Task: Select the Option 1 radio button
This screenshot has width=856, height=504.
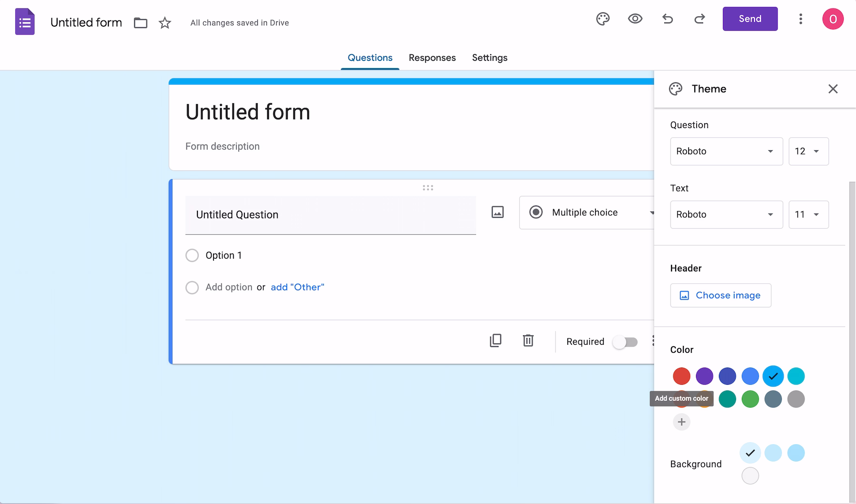Action: pyautogui.click(x=192, y=255)
